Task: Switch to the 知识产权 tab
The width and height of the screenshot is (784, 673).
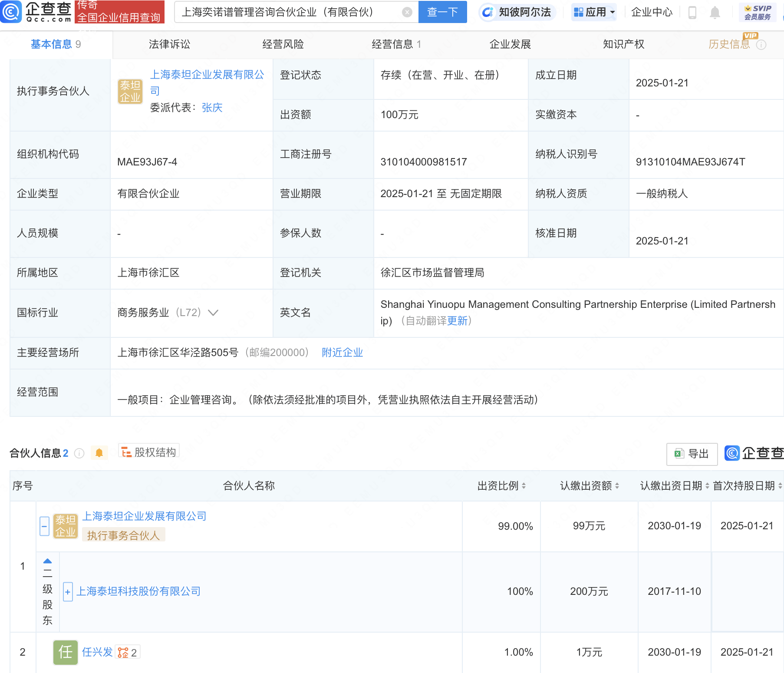Action: point(623,44)
